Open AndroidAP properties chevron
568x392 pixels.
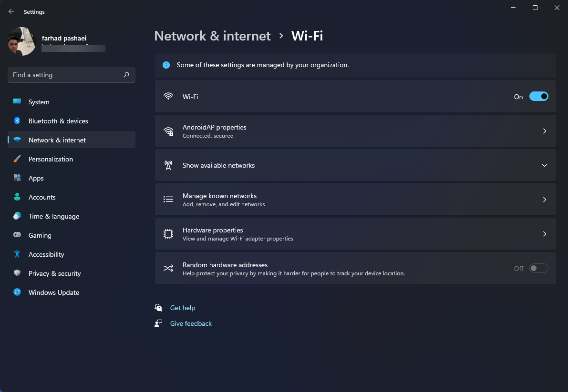pyautogui.click(x=545, y=131)
